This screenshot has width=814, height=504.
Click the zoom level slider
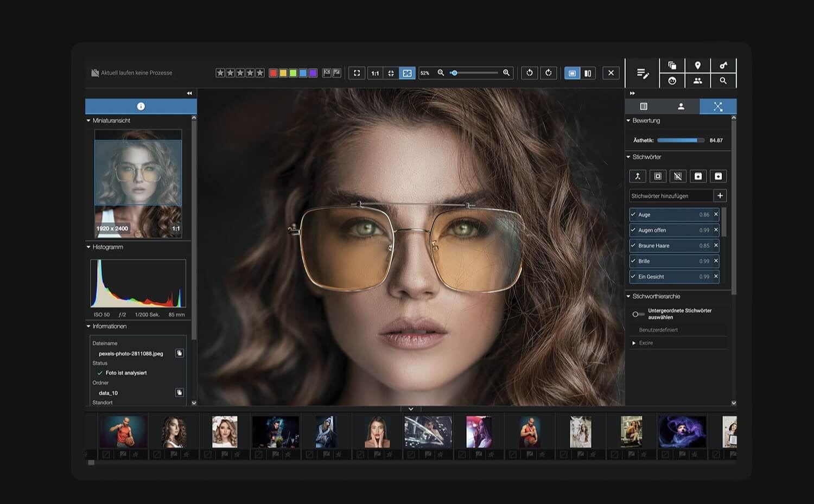tap(474, 73)
